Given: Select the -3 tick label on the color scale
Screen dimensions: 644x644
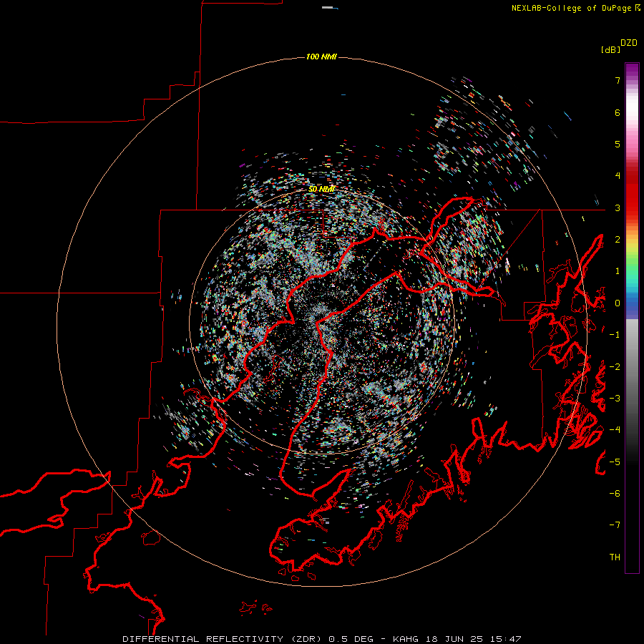Looking at the screenshot, I should (x=615, y=399).
